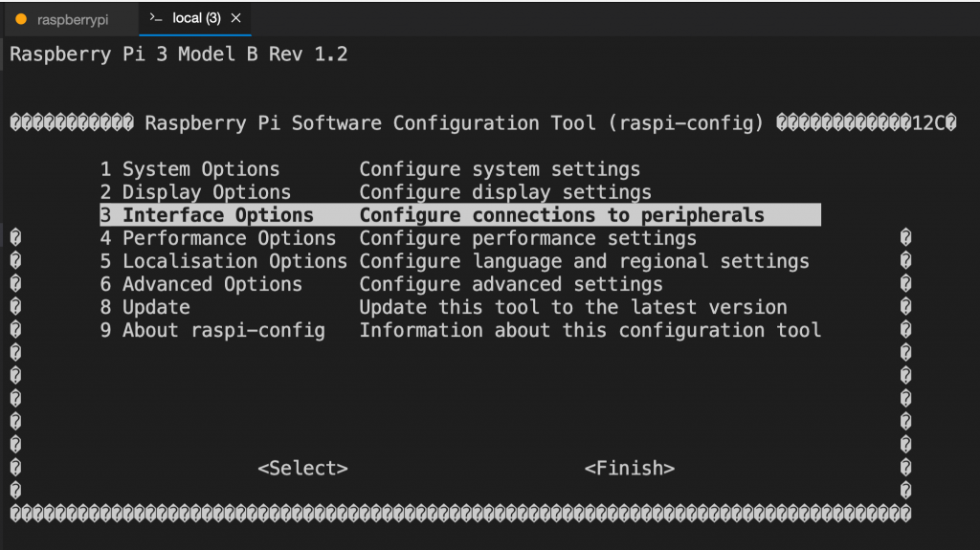Close the local (3) tab
This screenshot has width=980, height=550.
(x=235, y=19)
